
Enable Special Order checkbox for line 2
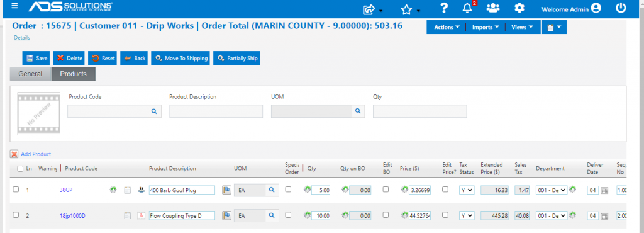(288, 215)
